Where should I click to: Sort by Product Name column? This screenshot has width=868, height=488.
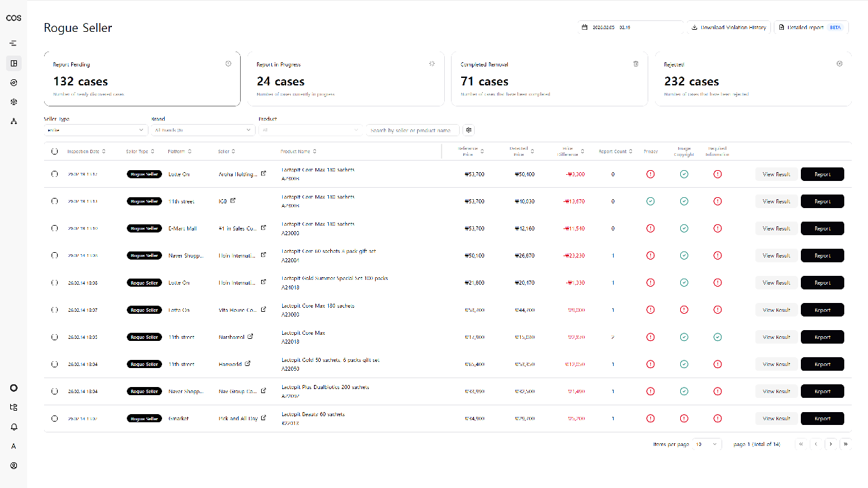tap(298, 151)
